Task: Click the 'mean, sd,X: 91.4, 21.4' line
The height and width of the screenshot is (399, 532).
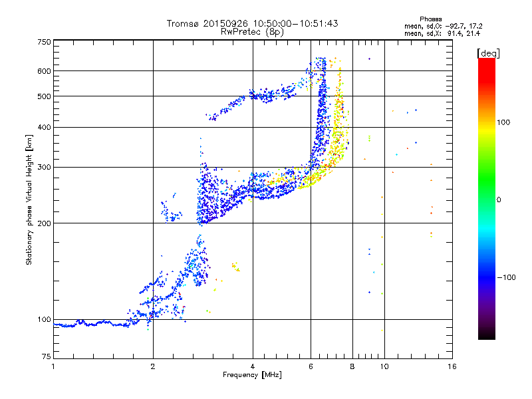Action: click(x=442, y=34)
